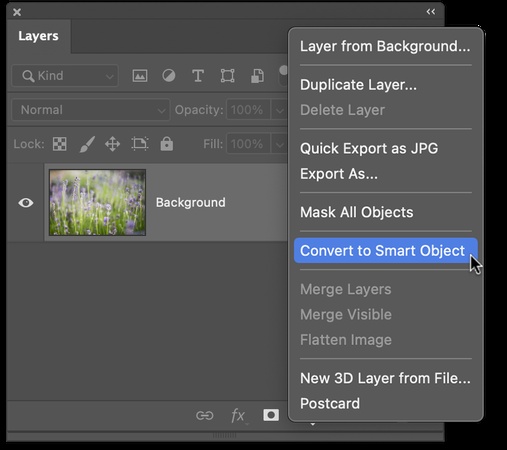The image size is (507, 450).
Task: Click the Fill 100% field
Action: coord(248,144)
